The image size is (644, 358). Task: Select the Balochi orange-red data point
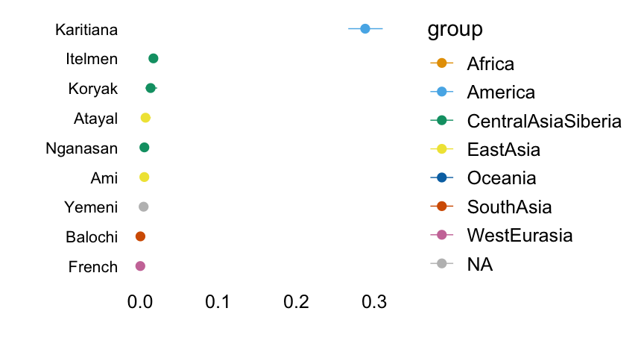click(140, 236)
